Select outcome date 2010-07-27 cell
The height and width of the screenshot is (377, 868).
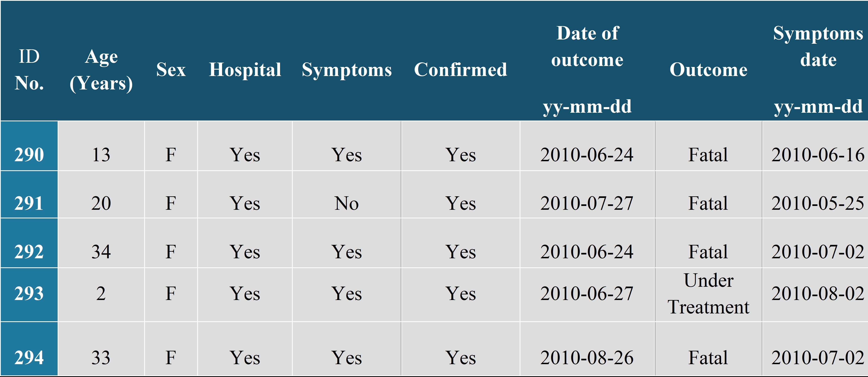587,203
